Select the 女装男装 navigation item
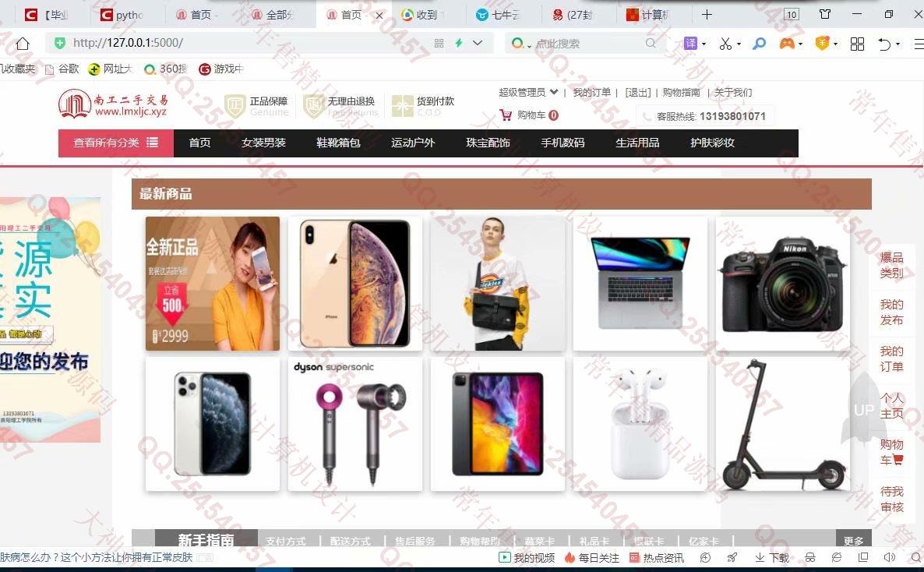 [263, 143]
